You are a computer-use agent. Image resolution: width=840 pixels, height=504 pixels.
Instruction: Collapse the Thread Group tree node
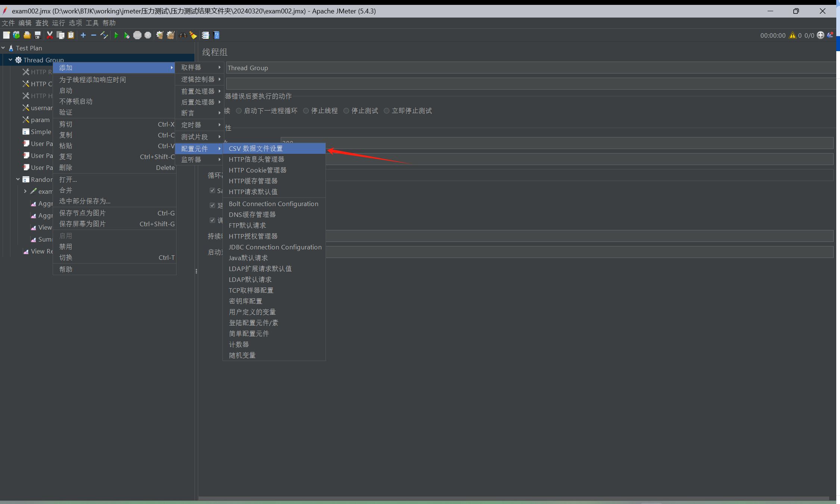10,60
